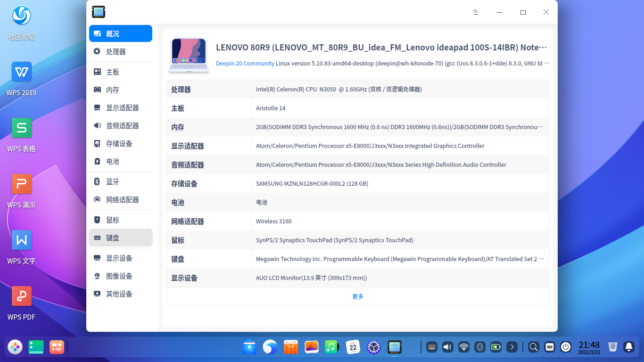Viewport: 644px width, 362px height.
Task: Select 主板 in the device sidebar
Action: pyautogui.click(x=121, y=72)
